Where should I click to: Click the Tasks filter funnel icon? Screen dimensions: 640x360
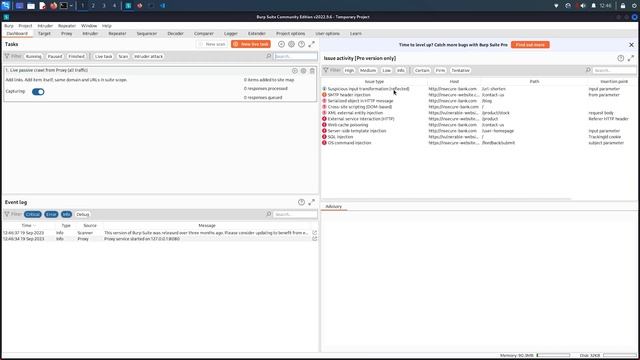coord(7,56)
